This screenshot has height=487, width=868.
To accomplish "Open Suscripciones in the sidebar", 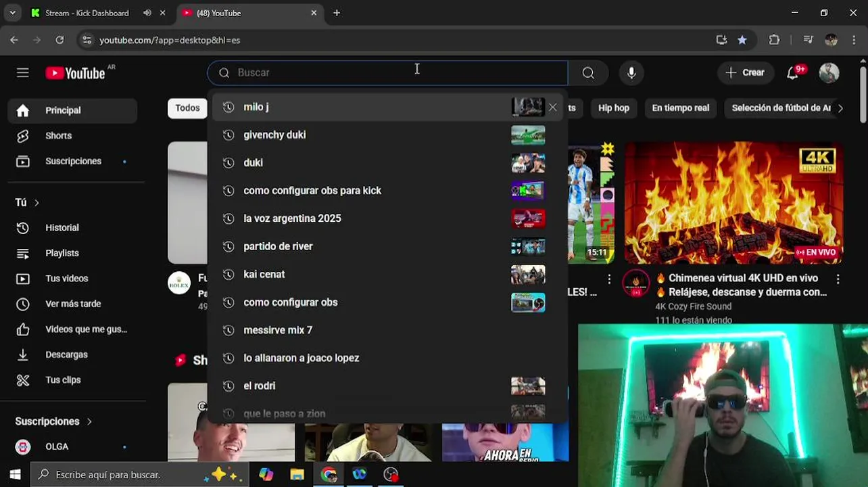I will [x=72, y=161].
